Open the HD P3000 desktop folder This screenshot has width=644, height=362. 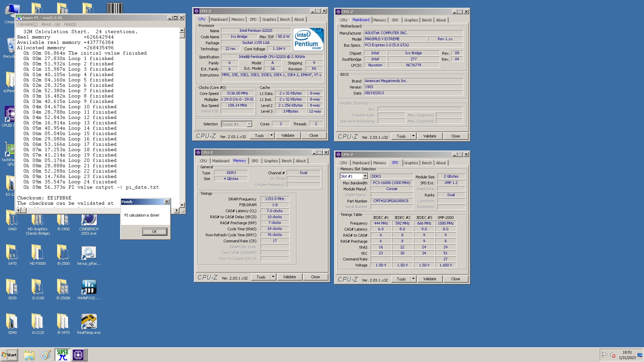[x=38, y=255]
